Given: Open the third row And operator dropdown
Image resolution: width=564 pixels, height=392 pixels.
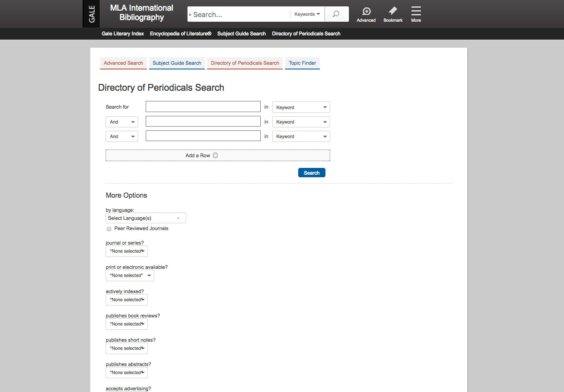Looking at the screenshot, I should [122, 136].
